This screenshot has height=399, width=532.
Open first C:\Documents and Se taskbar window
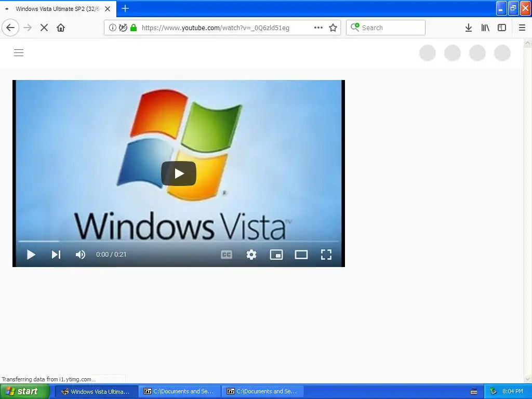pos(179,392)
